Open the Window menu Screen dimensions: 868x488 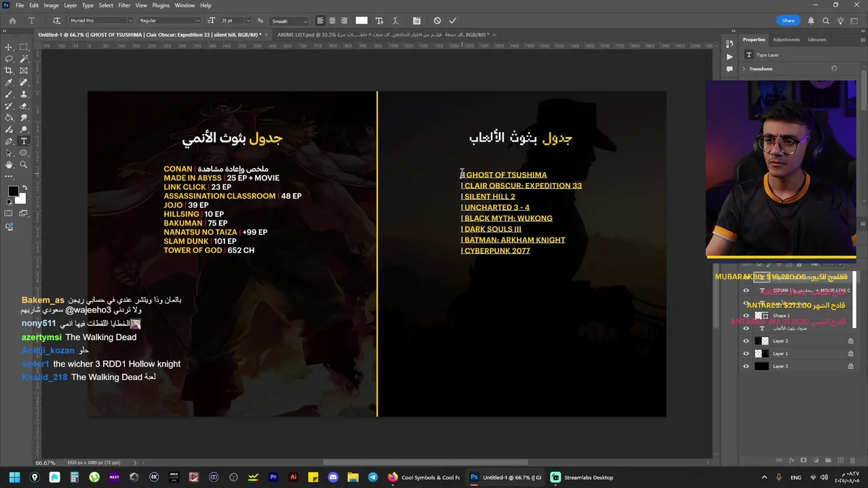[x=184, y=5]
